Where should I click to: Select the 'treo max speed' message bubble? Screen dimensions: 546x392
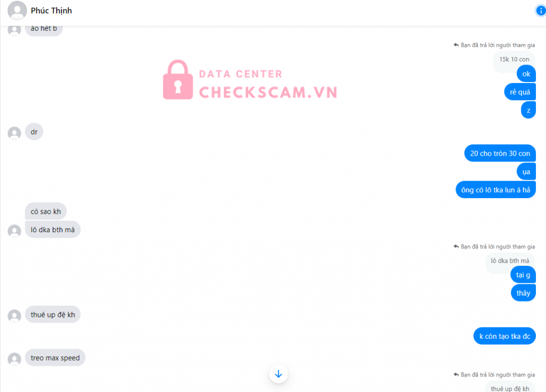pos(55,358)
